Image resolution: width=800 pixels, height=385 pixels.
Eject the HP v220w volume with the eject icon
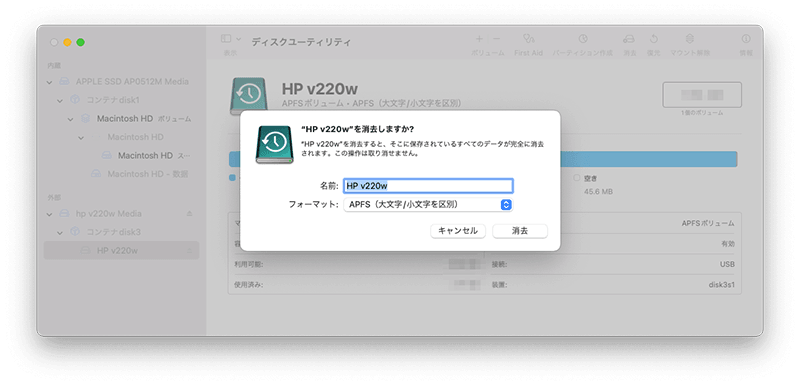click(190, 250)
